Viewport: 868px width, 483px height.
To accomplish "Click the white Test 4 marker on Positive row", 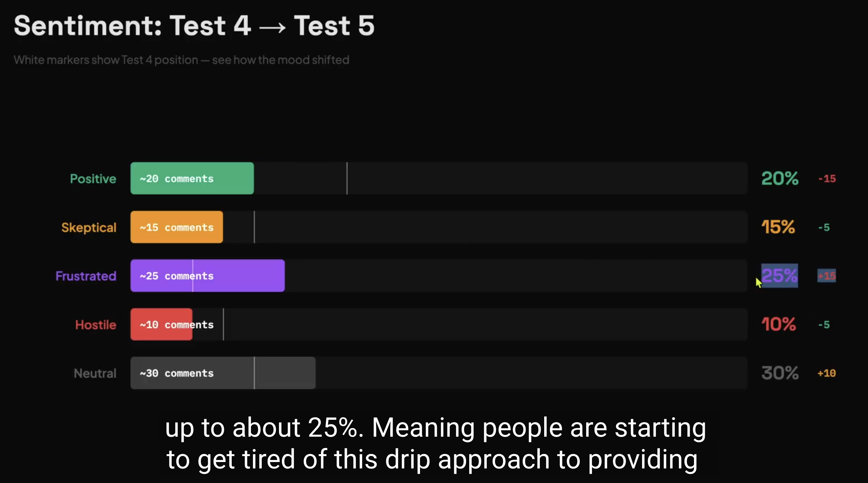I will (x=347, y=178).
